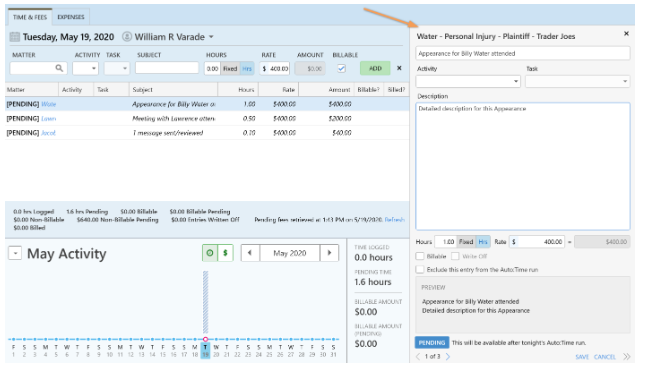Click the Subject input in entry row

pos(167,68)
